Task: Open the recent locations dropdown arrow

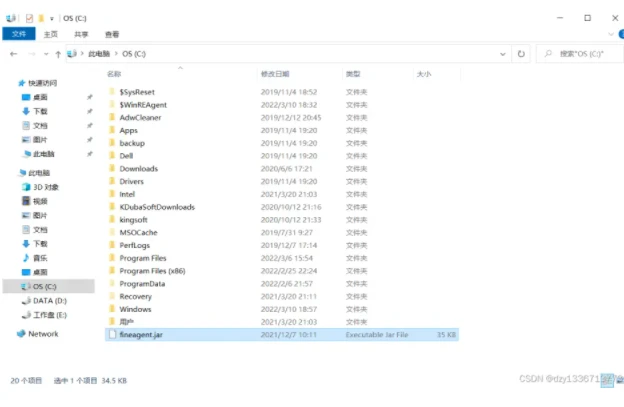Action: 45,53
